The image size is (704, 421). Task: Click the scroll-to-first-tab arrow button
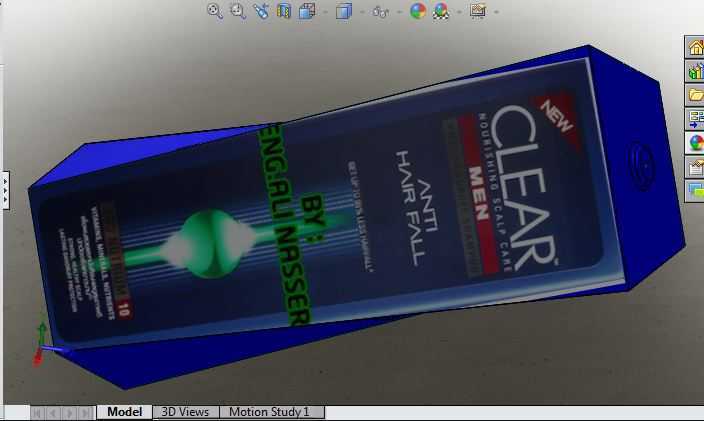tap(37, 412)
